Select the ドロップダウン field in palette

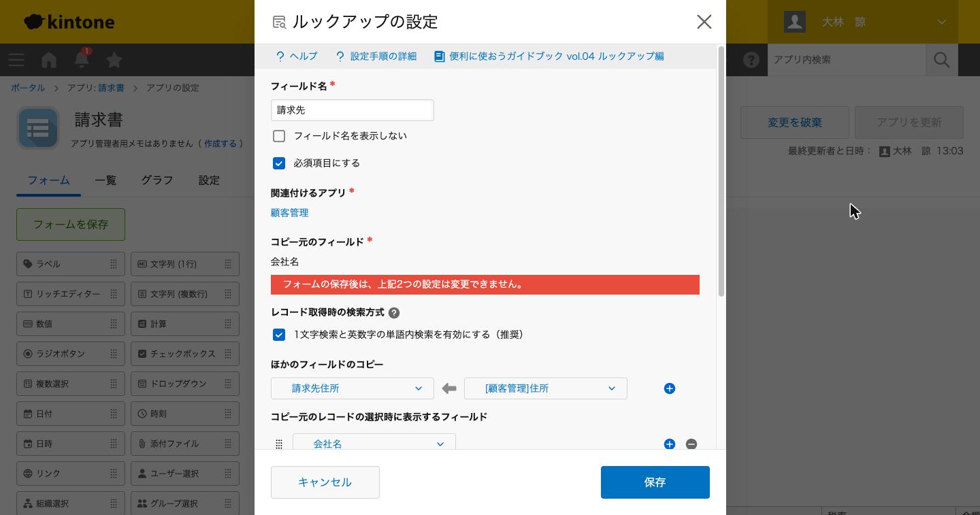[185, 384]
